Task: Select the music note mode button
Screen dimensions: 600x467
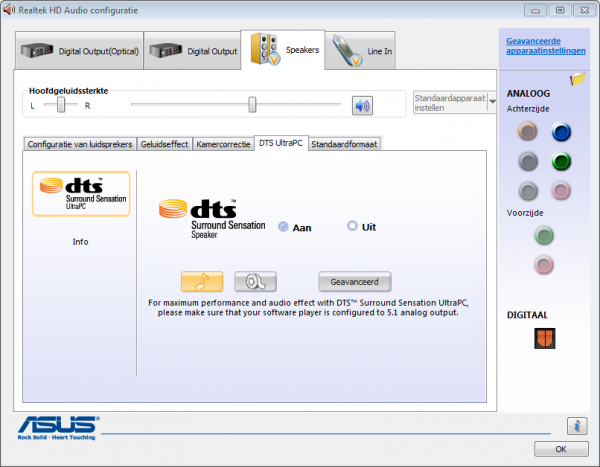Action: pos(201,282)
